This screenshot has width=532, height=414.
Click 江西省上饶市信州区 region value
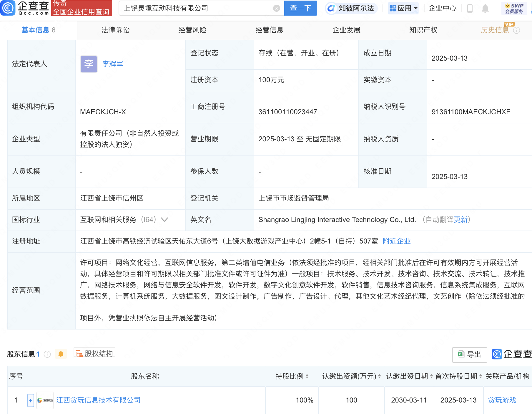point(112,198)
